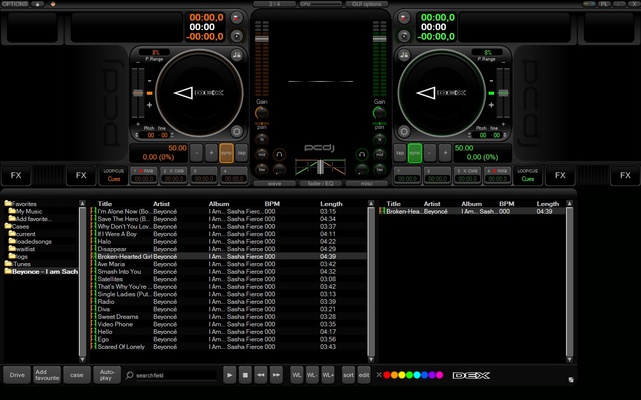Click the browser stop button

245,375
